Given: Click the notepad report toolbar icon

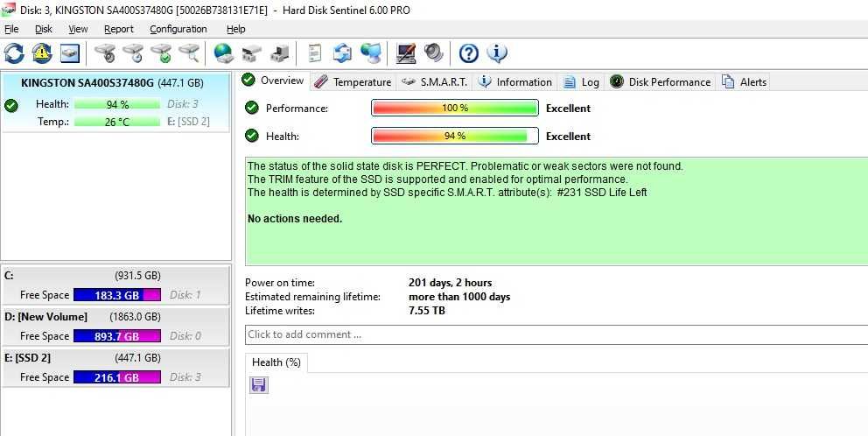Looking at the screenshot, I should click(x=314, y=53).
